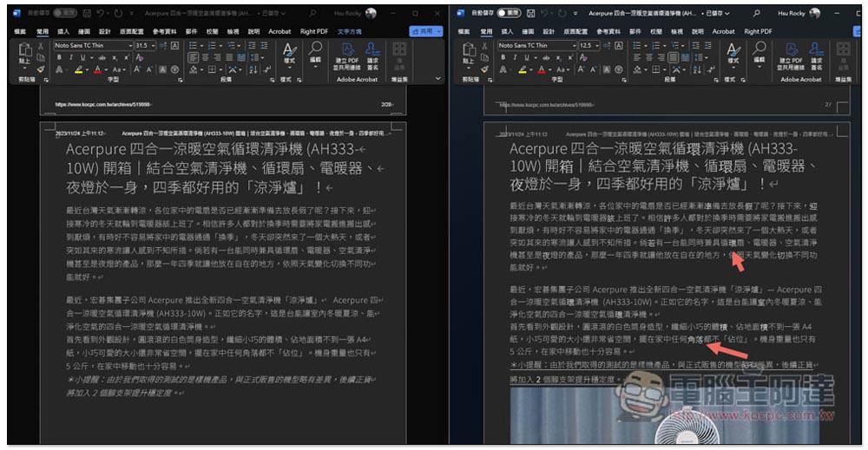
Task: Toggle Italic in left window ribbon
Action: (x=71, y=57)
